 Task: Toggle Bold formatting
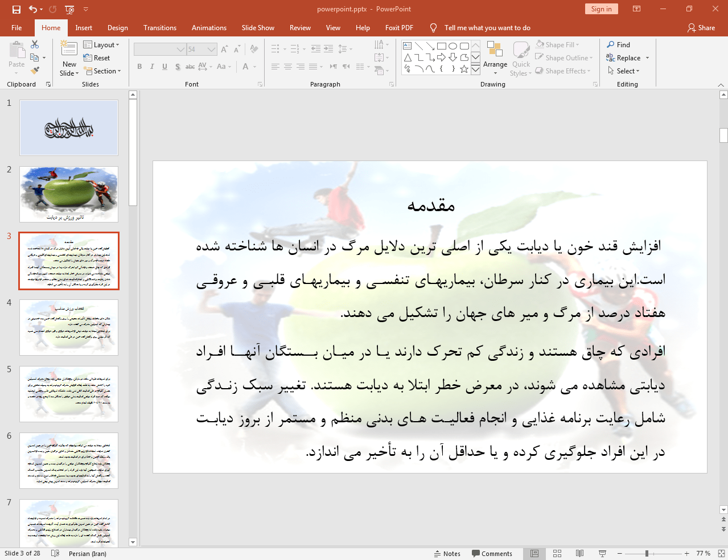[x=139, y=67]
